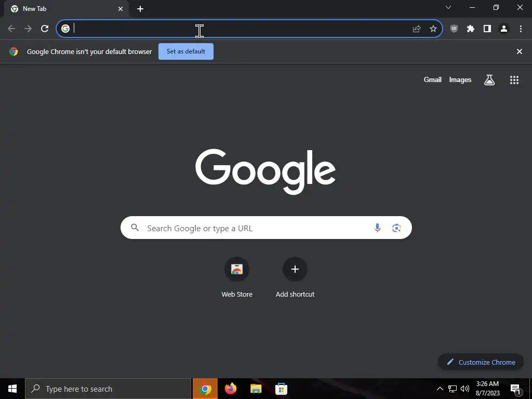Launch Firefox from the taskbar
The image size is (532, 399).
pos(230,389)
